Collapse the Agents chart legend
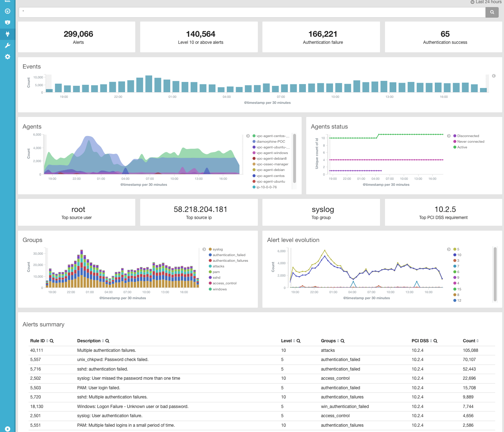Screen dimensions: 504x432 click(248, 136)
